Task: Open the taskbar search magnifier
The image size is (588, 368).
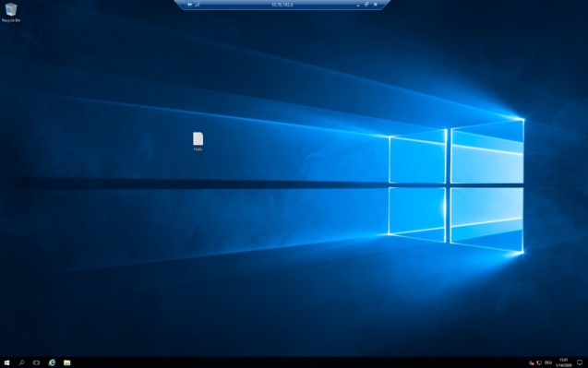Action: tap(22, 362)
